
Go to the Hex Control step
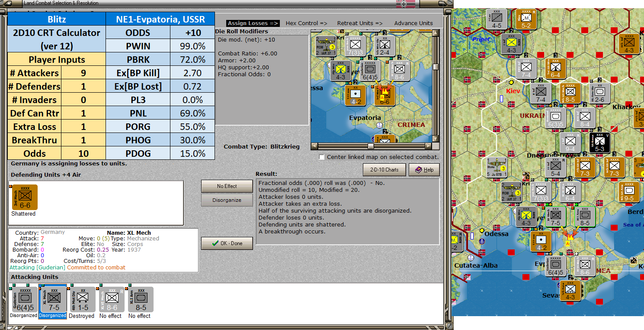pos(307,23)
